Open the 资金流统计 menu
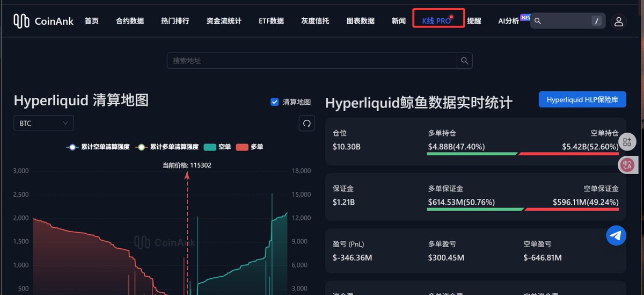Screen dimensions: 644x295 (224, 21)
